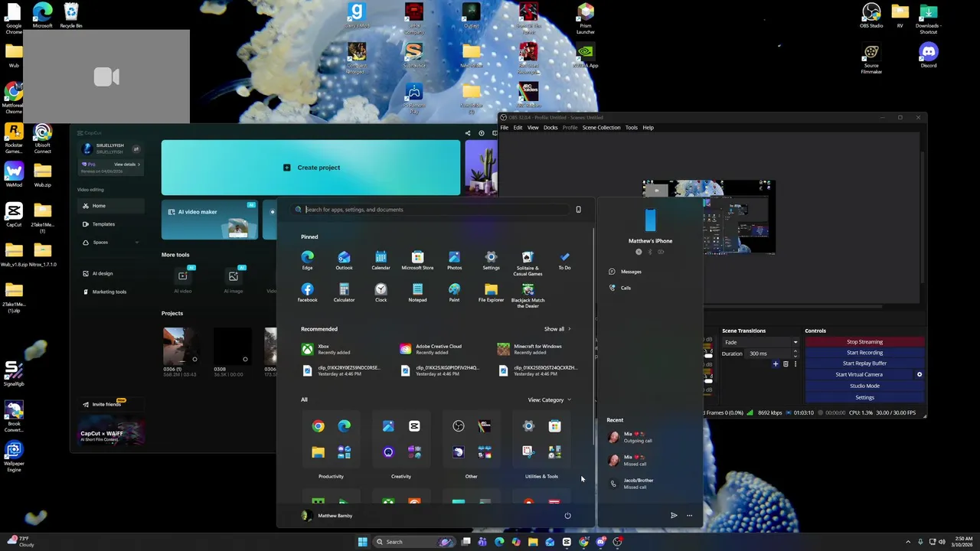This screenshot has width=980, height=551.
Task: Click CapCut share icon in title bar
Action: (468, 133)
